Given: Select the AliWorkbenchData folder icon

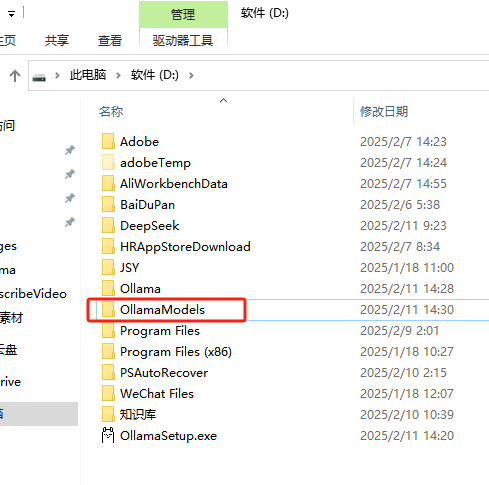Looking at the screenshot, I should point(108,183).
